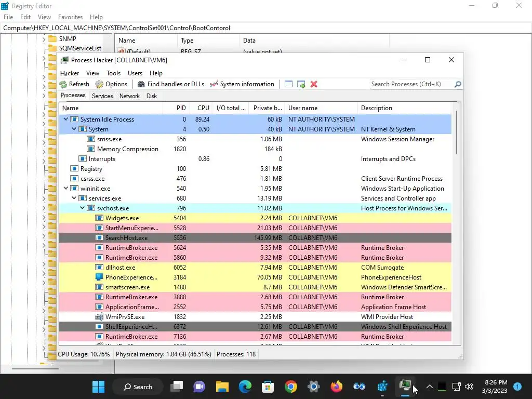Collapse the wininit.exe node
The height and width of the screenshot is (399, 532).
[66, 188]
